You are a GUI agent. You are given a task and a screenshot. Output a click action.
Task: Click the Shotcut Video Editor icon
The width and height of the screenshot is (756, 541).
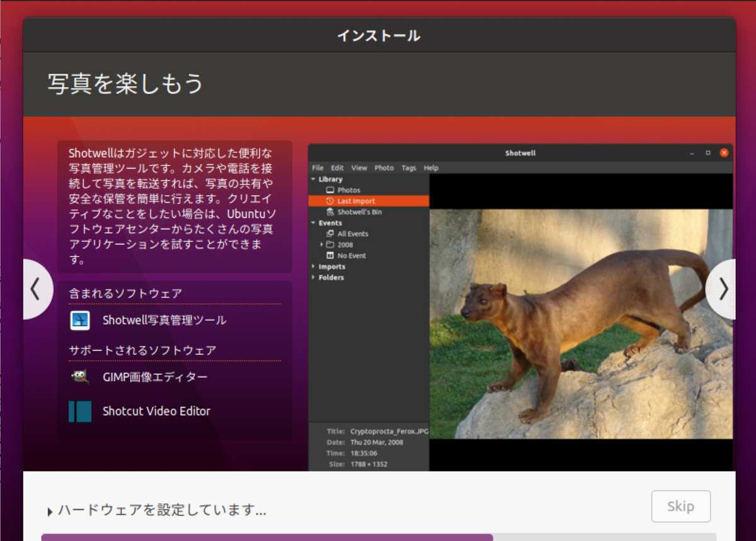(x=80, y=411)
